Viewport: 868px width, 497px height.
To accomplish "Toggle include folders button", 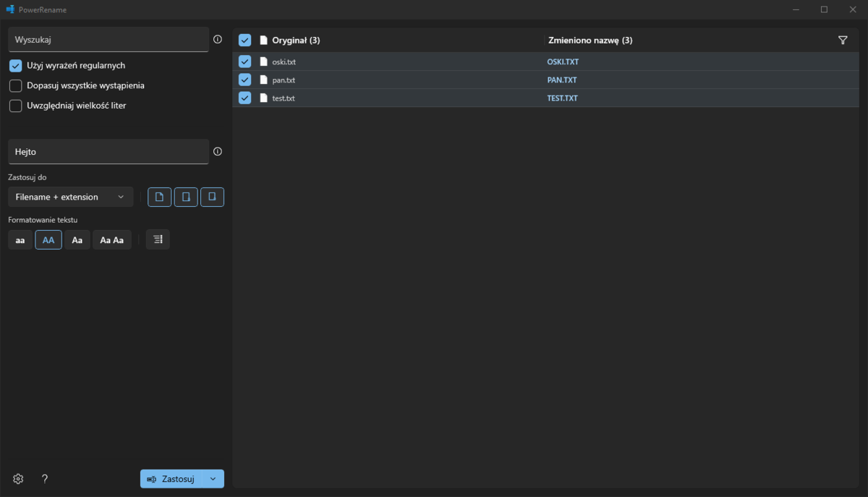I will pyautogui.click(x=186, y=197).
